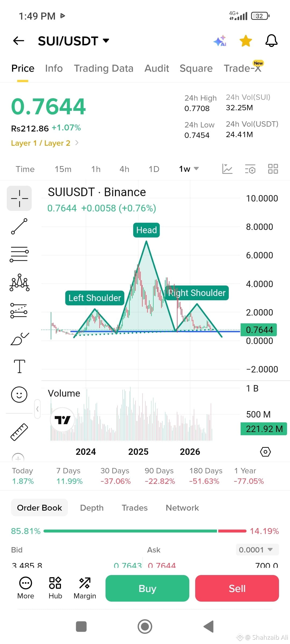Open the emoji smiley tool
The height and width of the screenshot is (644, 290).
[x=19, y=394]
